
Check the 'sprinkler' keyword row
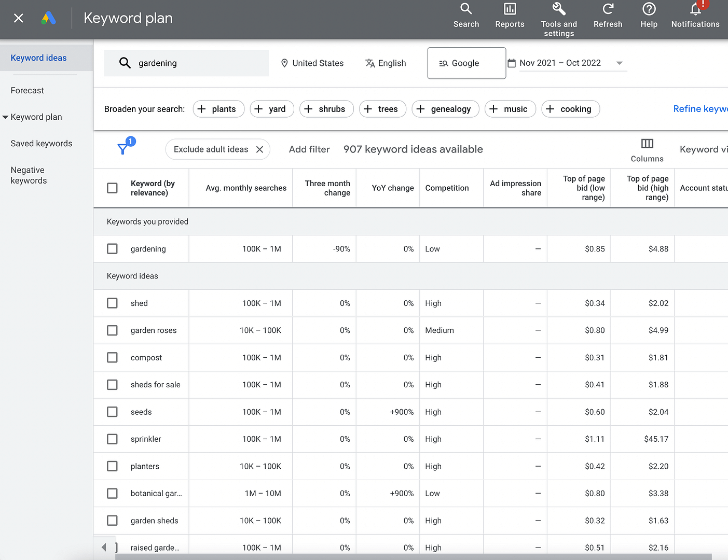coord(112,439)
